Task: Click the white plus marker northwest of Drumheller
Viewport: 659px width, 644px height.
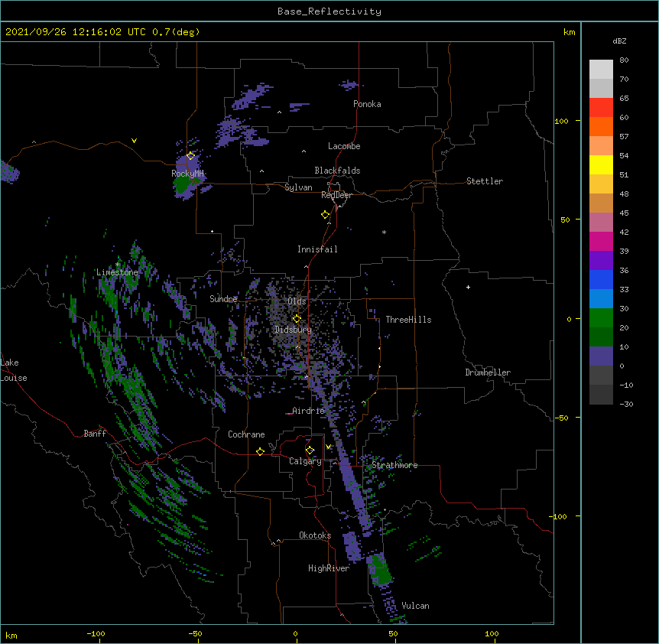Action: (468, 287)
